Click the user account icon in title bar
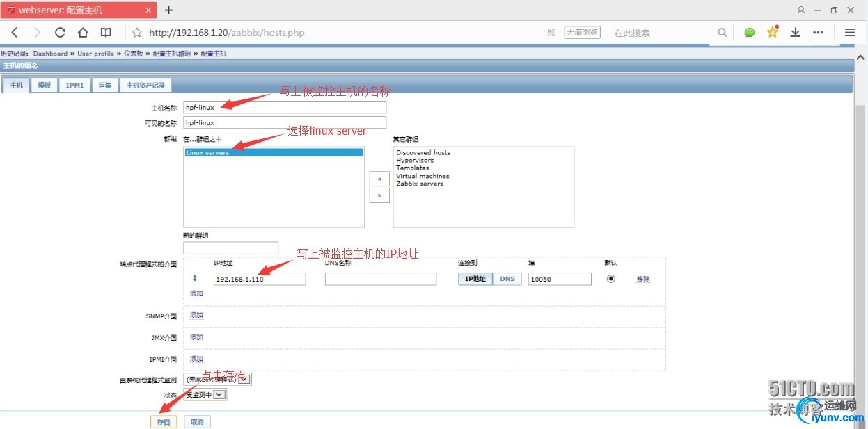 click(x=801, y=10)
